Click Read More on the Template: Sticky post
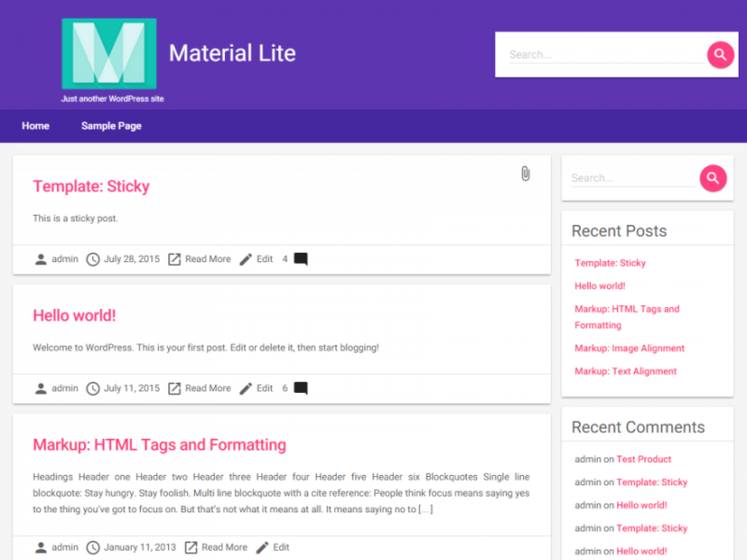The height and width of the screenshot is (560, 747). coord(207,259)
